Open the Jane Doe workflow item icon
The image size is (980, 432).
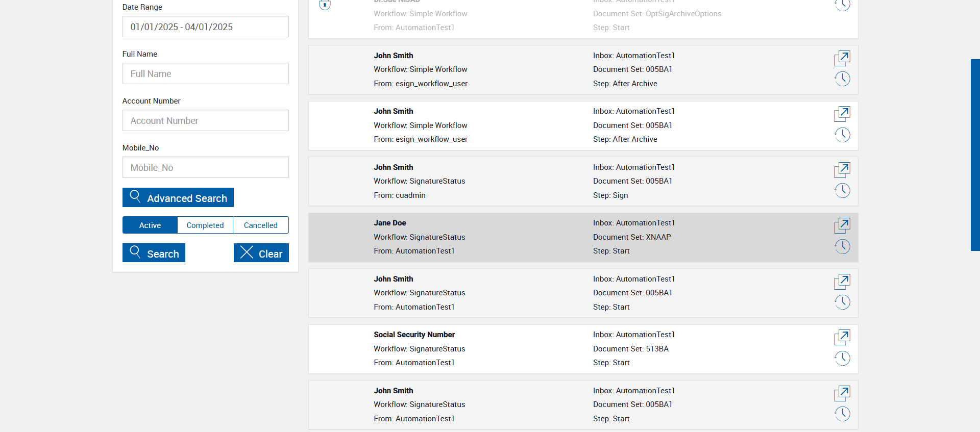[x=842, y=225]
